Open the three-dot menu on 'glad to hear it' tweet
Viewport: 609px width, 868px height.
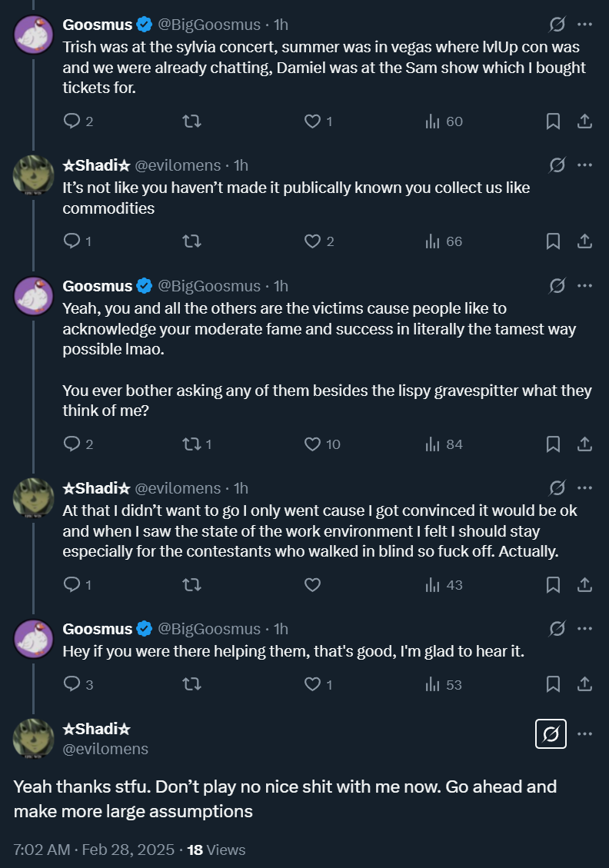tap(584, 629)
